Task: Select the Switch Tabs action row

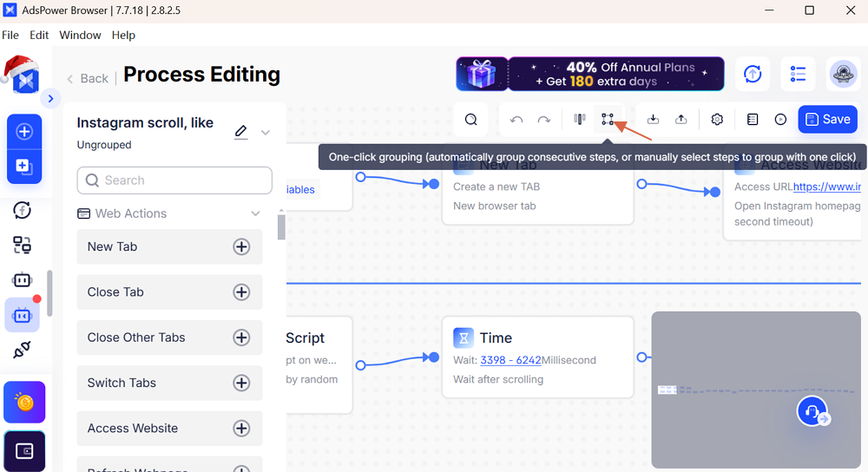Action: tap(169, 383)
